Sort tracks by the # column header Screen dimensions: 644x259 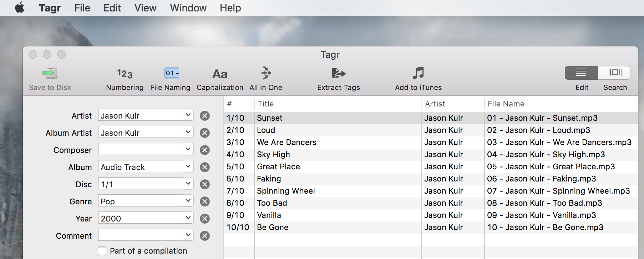coord(239,104)
